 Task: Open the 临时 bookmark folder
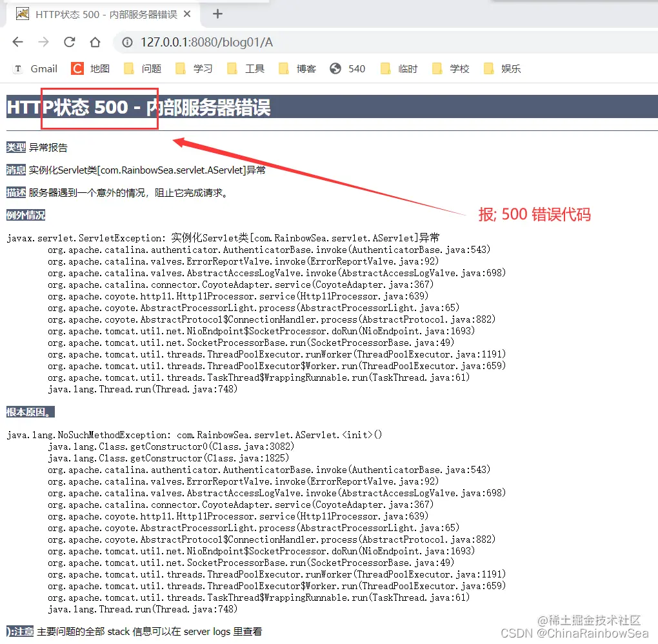[x=399, y=68]
